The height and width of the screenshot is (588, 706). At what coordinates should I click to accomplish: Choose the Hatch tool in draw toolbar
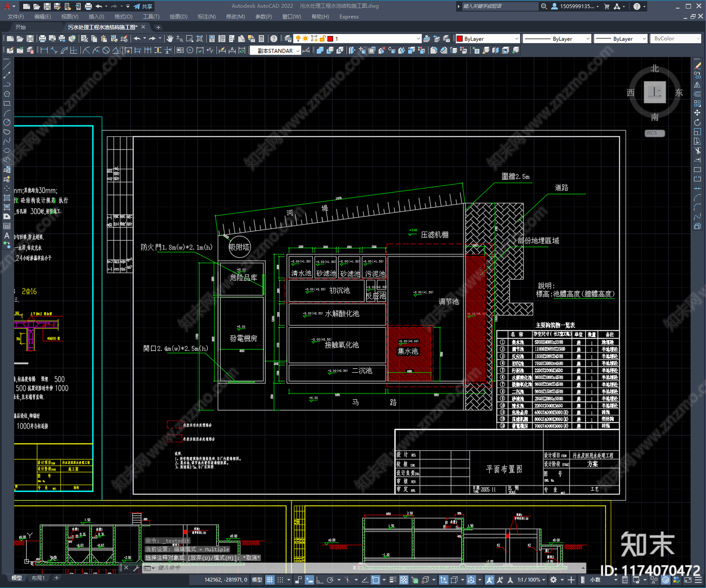click(x=7, y=198)
